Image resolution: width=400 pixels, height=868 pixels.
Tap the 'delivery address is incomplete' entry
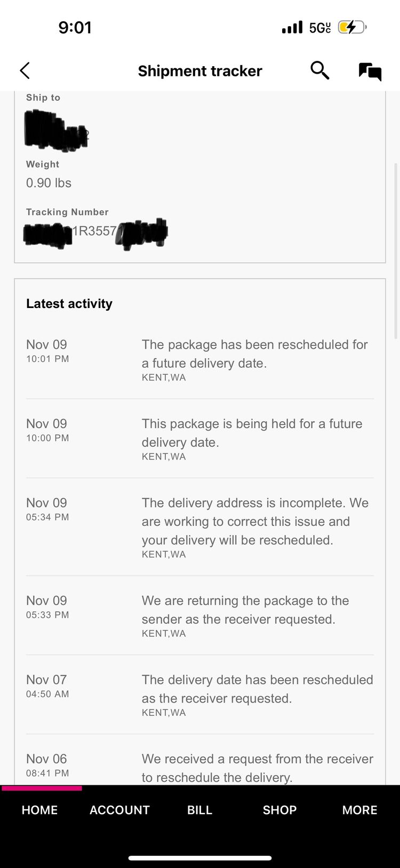pyautogui.click(x=200, y=527)
